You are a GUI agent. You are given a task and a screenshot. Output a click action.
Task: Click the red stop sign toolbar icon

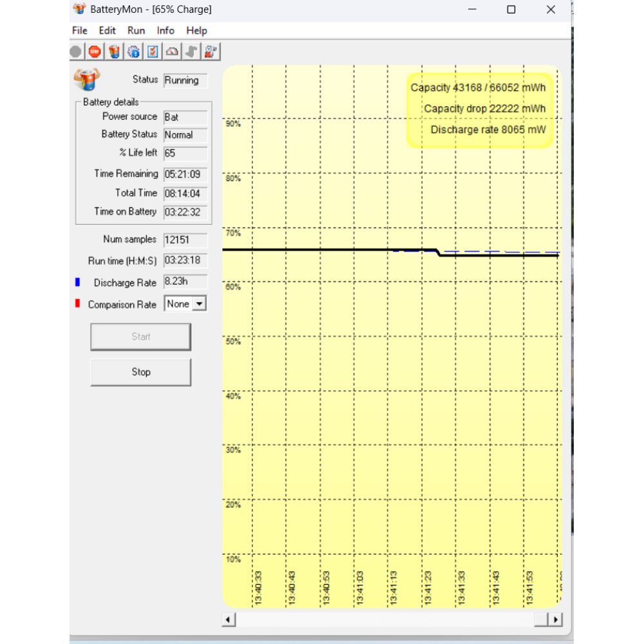95,52
